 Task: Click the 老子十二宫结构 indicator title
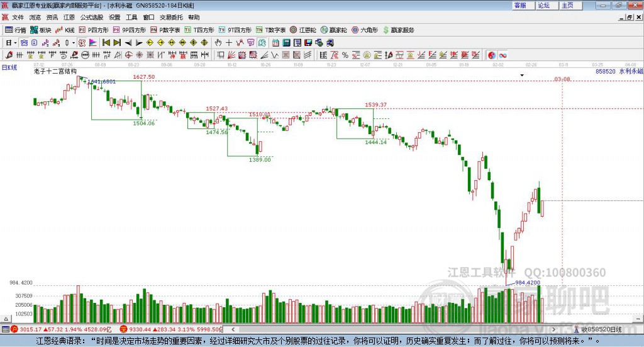coord(55,71)
